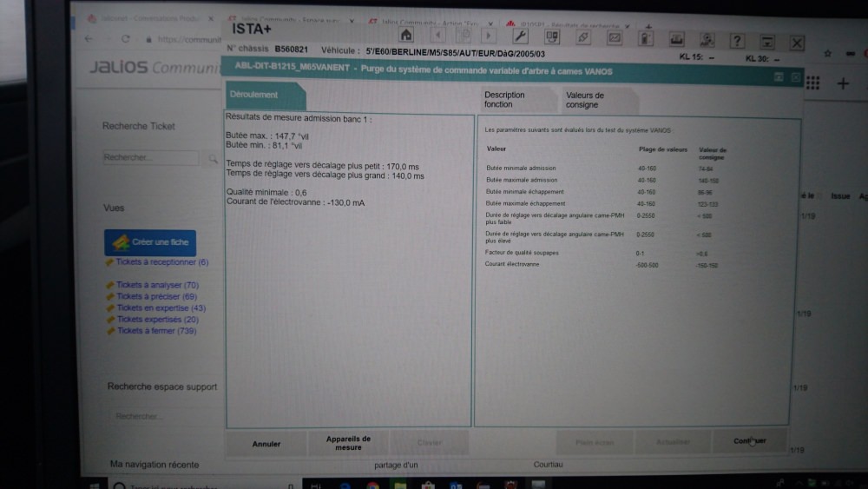This screenshot has height=489, width=868.
Task: Click the Facteur de qualité soupapes row
Action: (596, 253)
